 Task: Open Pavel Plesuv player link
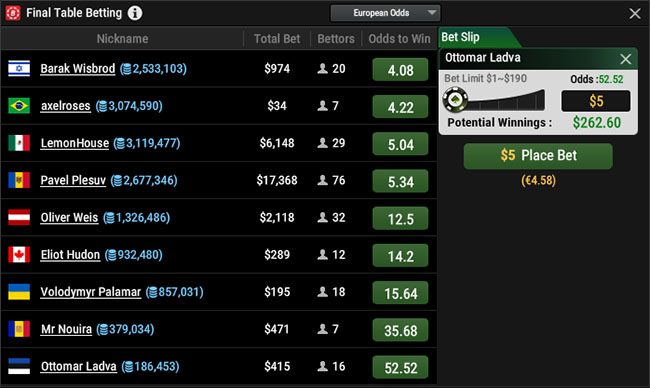click(73, 180)
